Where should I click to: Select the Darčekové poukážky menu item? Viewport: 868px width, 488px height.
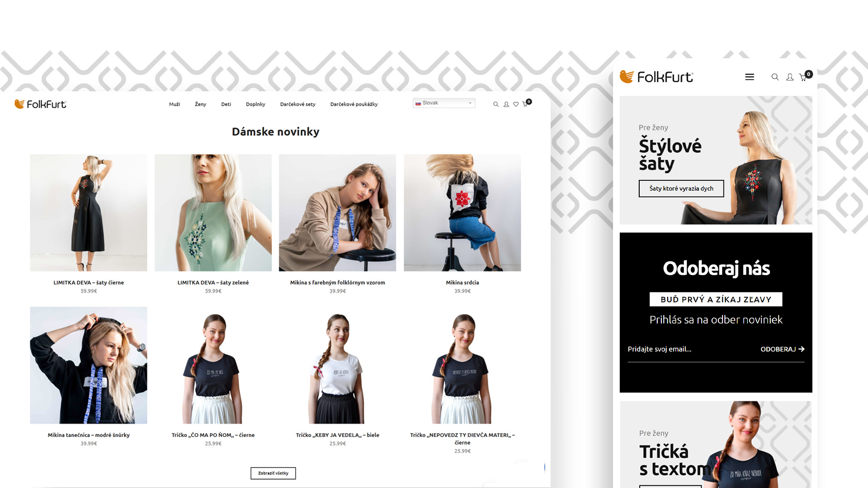tap(354, 104)
